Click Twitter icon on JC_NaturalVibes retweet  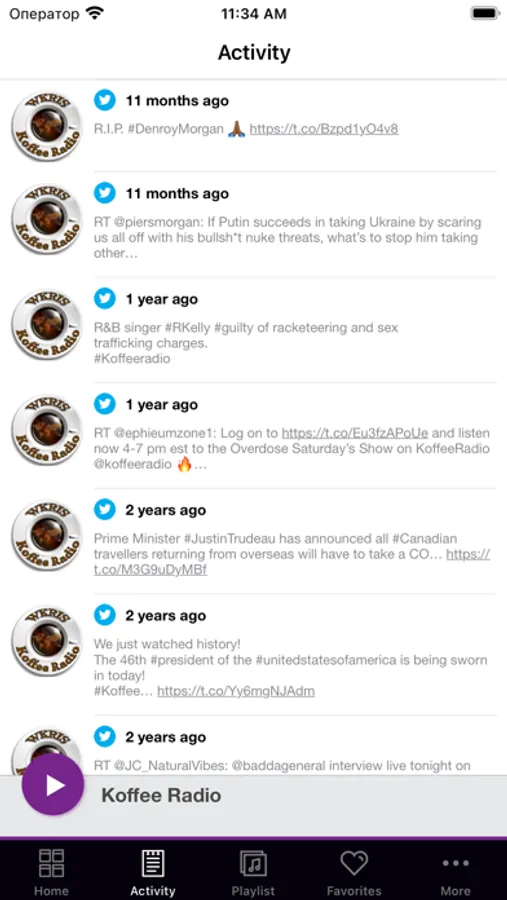click(x=105, y=737)
